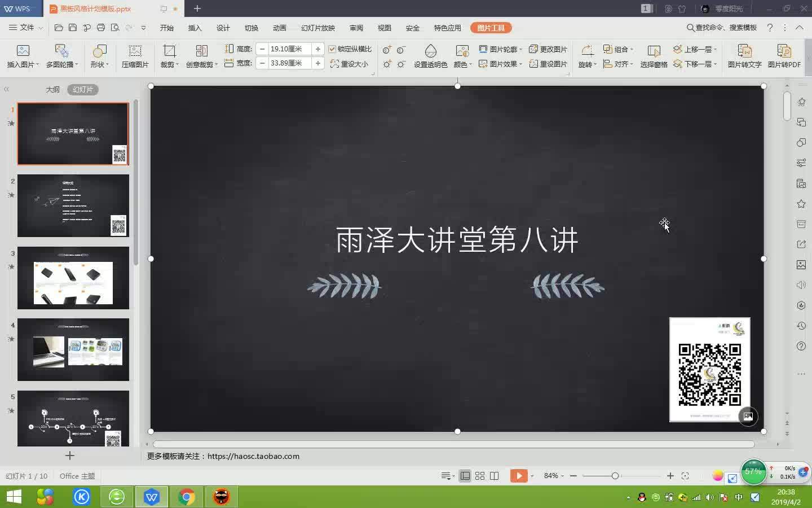Click the search commands box (查找命令、搜索模板)
The image size is (812, 508).
(x=722, y=28)
